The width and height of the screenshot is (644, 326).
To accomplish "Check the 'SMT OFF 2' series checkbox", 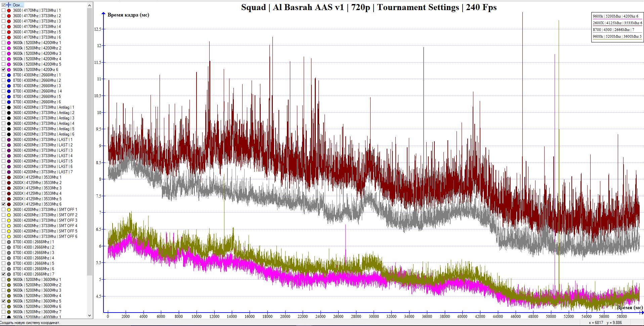I will click(3, 215).
